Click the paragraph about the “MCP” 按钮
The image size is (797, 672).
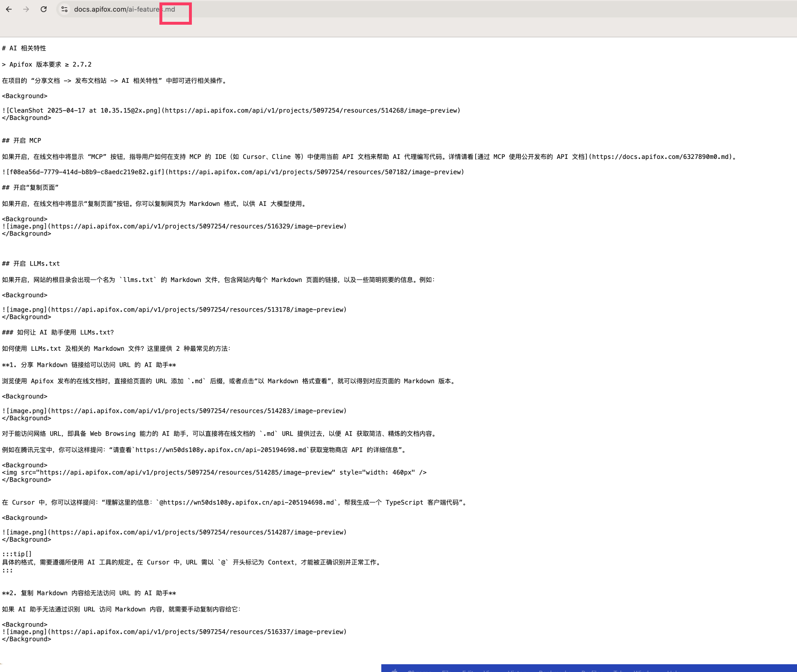pyautogui.click(x=370, y=157)
